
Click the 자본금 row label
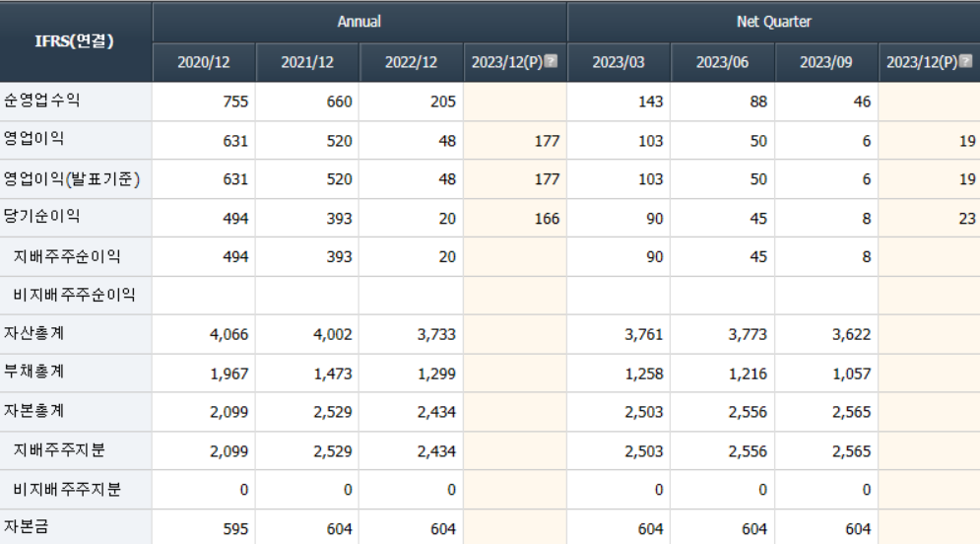point(27,527)
